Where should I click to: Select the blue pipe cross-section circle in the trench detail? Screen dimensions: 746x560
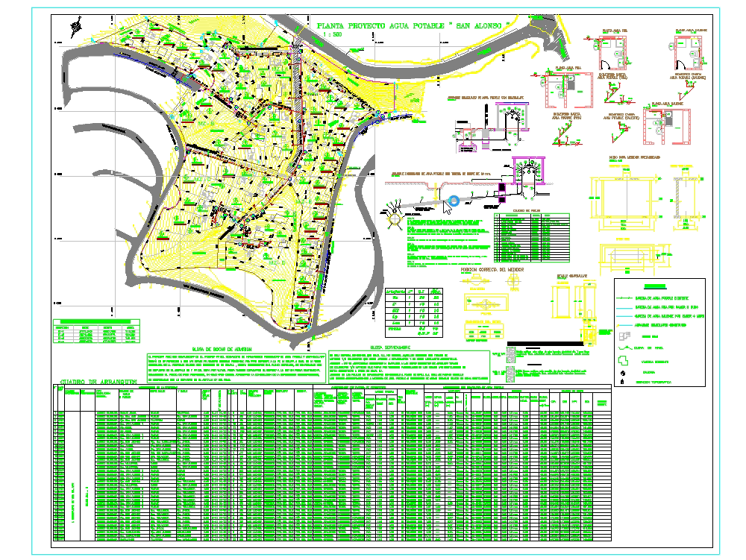[454, 200]
